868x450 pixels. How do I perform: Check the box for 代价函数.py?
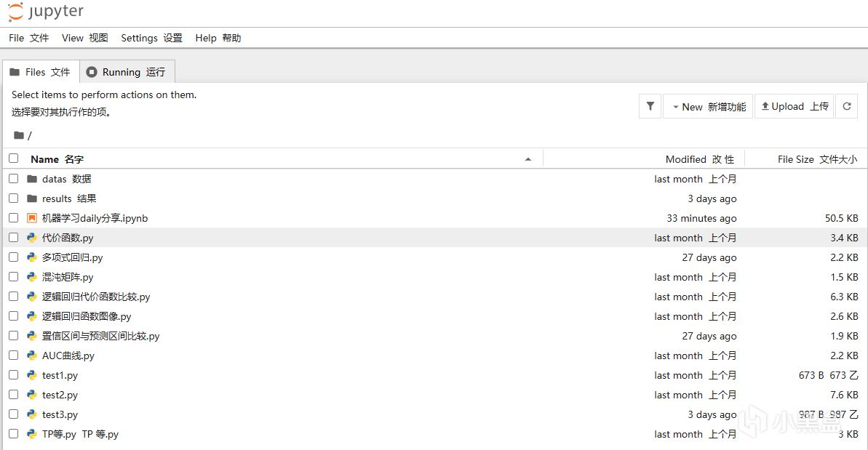tap(13, 238)
